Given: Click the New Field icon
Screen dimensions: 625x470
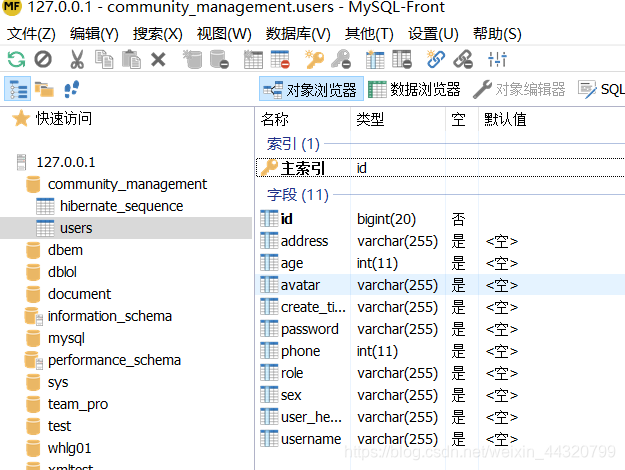Looking at the screenshot, I should pos(375,60).
